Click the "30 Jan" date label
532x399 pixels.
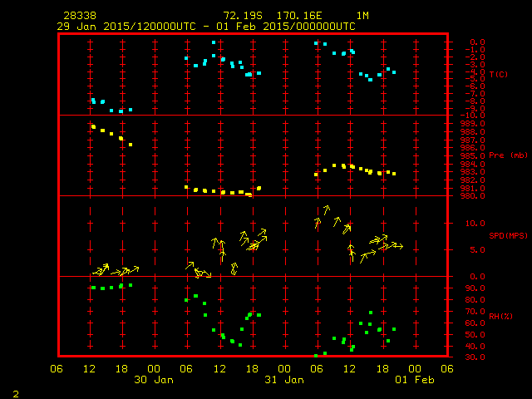(x=154, y=380)
